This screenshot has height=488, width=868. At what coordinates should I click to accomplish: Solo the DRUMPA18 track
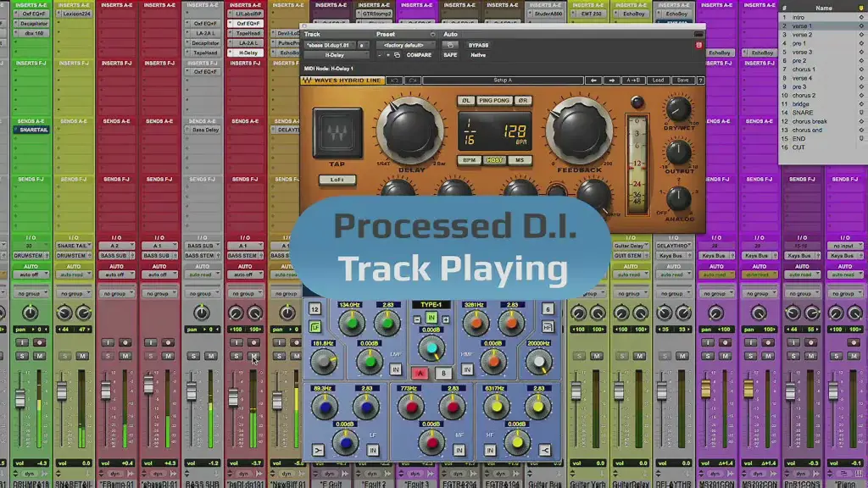tap(22, 357)
